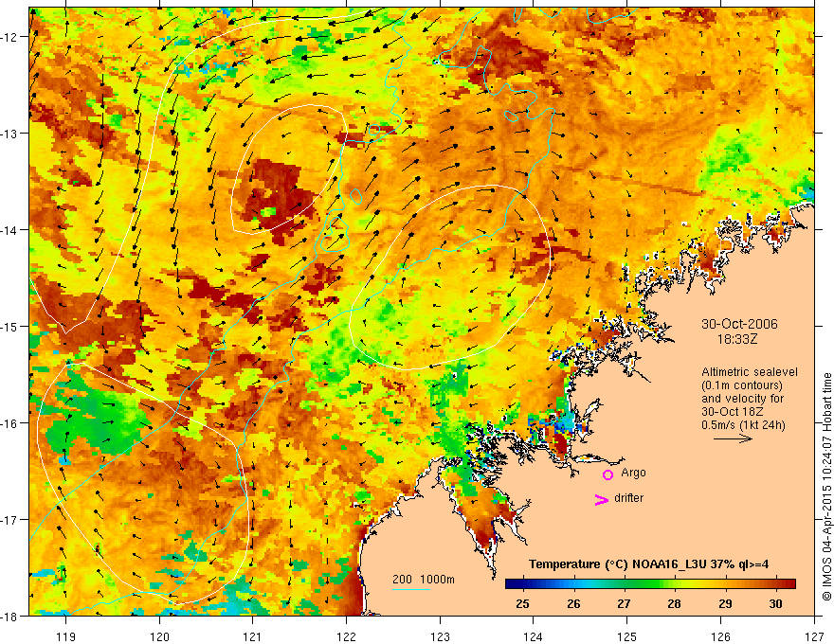Screen dimensions: 834x644
Task: Click the '30-Oct-2006' date text
Action: click(739, 324)
